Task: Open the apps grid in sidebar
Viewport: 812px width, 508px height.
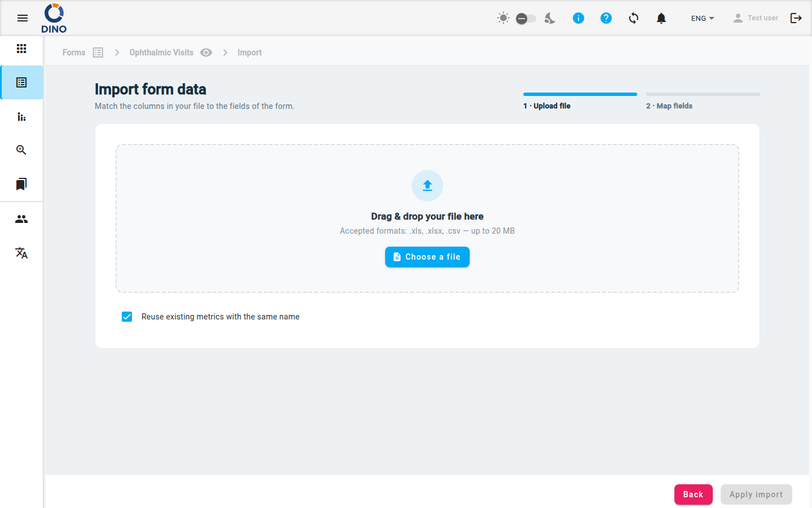Action: click(21, 49)
